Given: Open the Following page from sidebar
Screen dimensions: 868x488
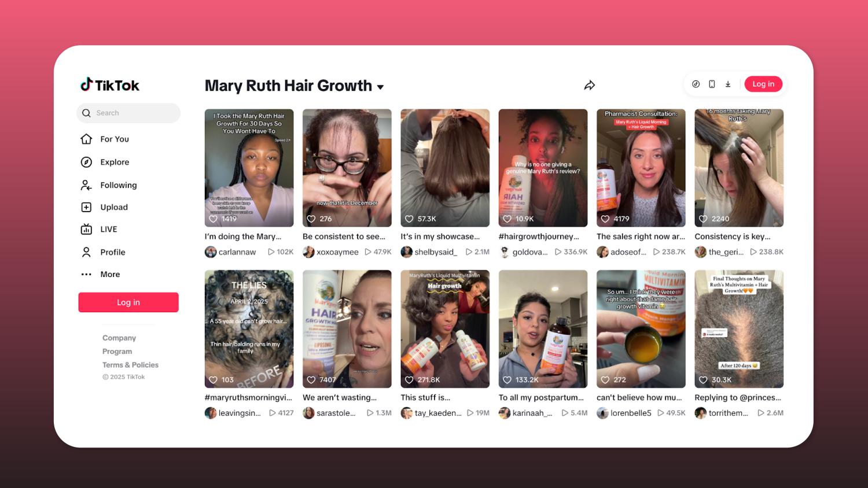Looking at the screenshot, I should coord(118,185).
